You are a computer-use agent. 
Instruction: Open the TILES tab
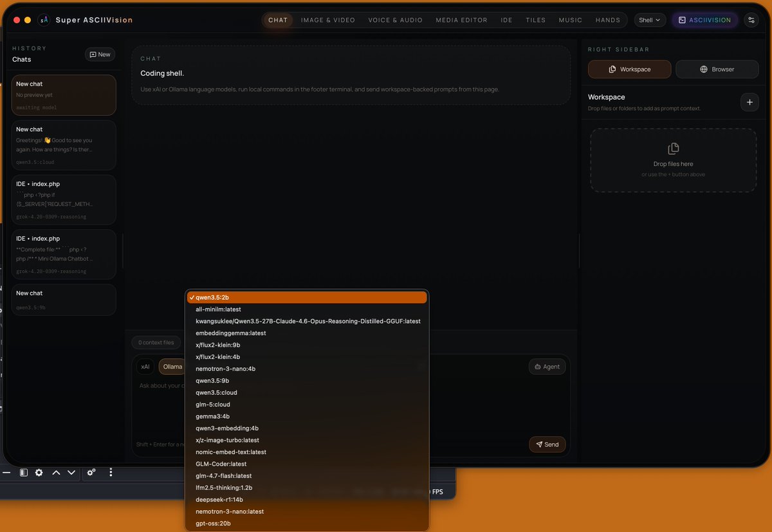tap(536, 20)
